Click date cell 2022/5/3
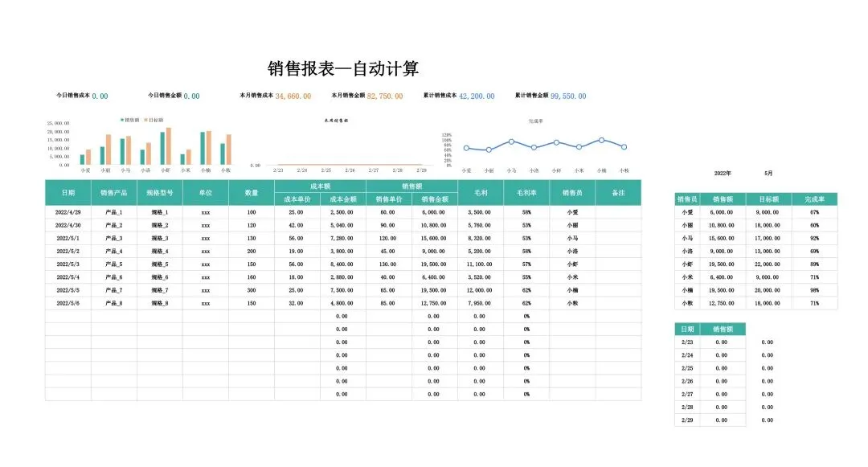868x467 pixels. point(68,264)
